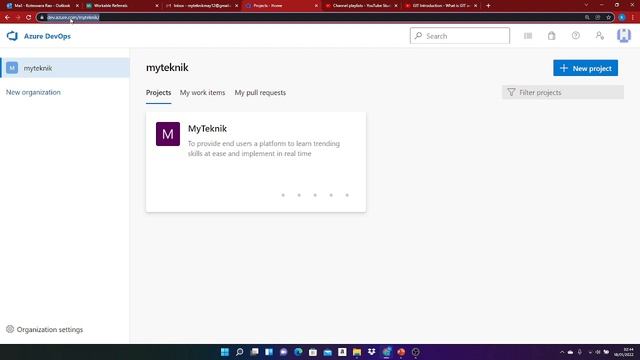Open the account profile avatar
Viewport: 640px width, 360px height.
pos(624,36)
